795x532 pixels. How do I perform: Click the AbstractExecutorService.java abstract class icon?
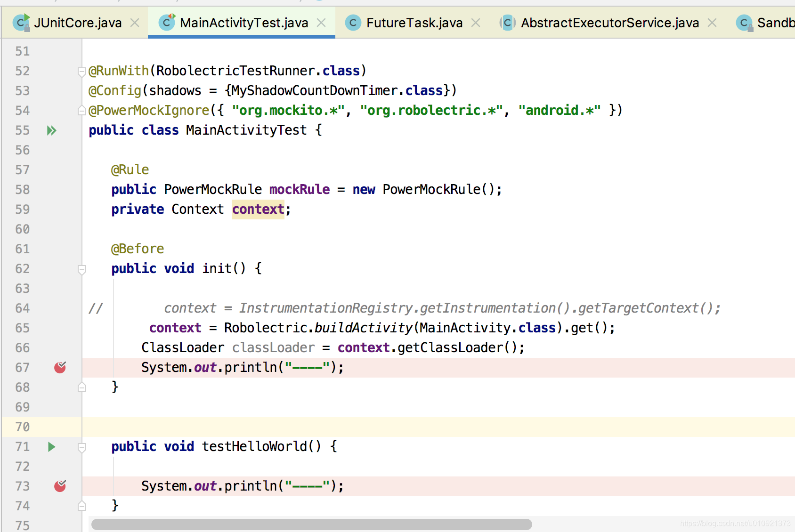(507, 23)
